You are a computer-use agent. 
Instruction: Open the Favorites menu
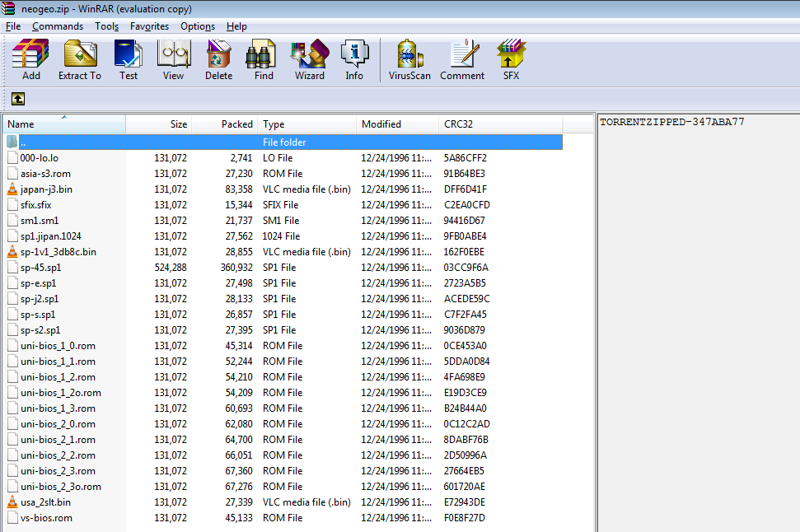[x=149, y=26]
